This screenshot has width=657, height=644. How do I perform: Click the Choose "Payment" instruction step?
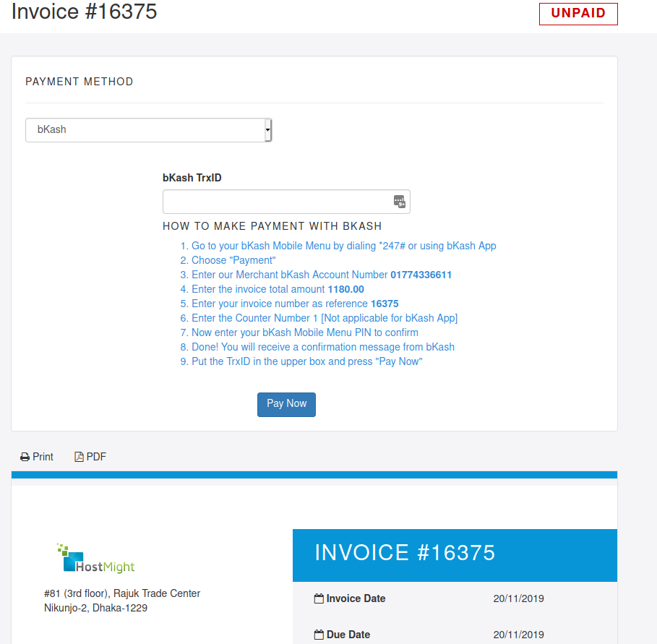[233, 260]
